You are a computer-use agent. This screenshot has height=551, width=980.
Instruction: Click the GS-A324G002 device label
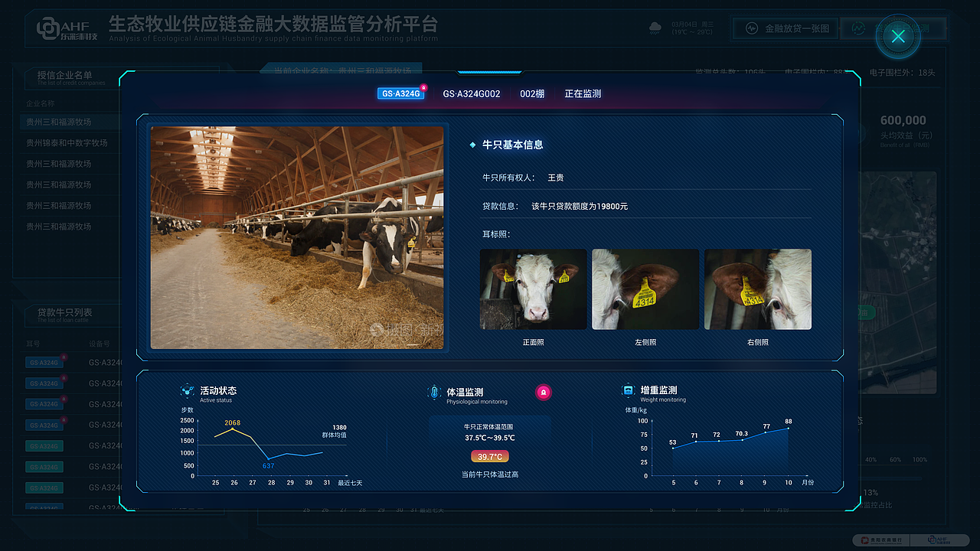472,93
